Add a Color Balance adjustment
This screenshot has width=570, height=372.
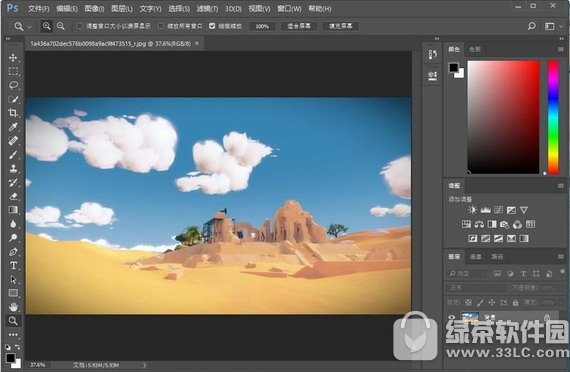pos(479,224)
